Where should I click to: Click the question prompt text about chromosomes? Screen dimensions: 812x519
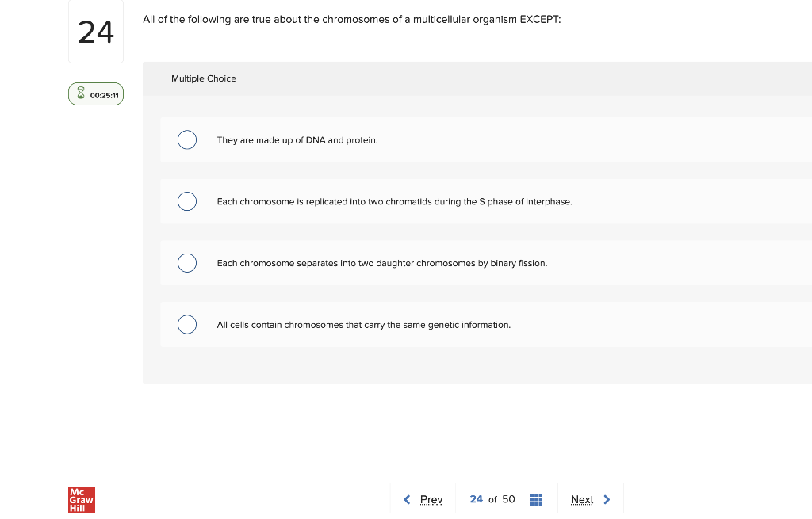pos(351,20)
